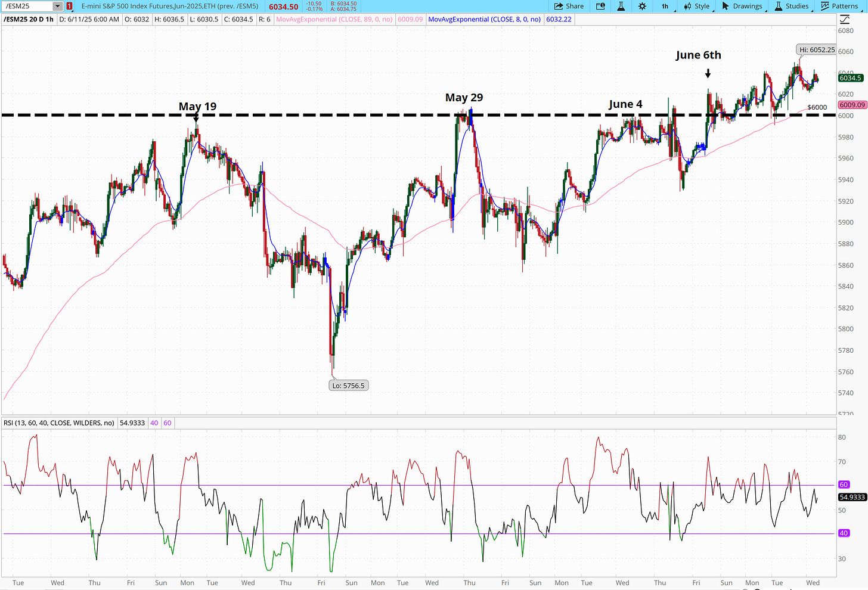This screenshot has width=868, height=590.
Task: Select the June 4 text annotation
Action: (x=625, y=104)
